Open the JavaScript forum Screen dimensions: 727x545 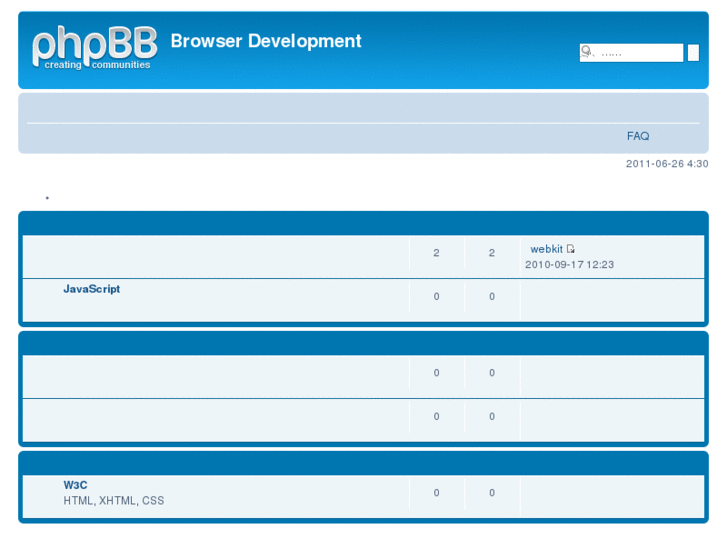pos(92,289)
